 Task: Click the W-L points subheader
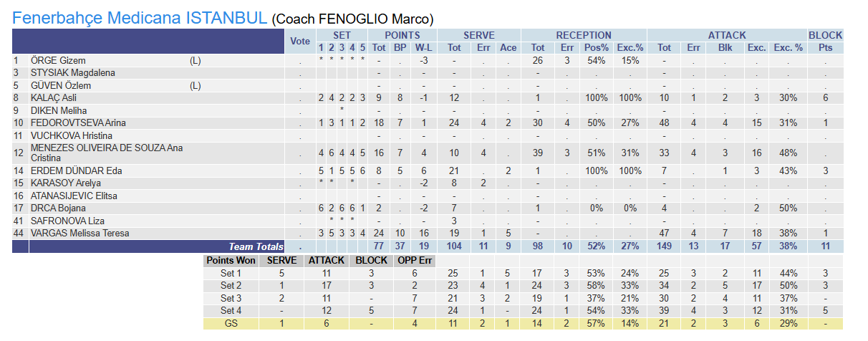tap(423, 47)
